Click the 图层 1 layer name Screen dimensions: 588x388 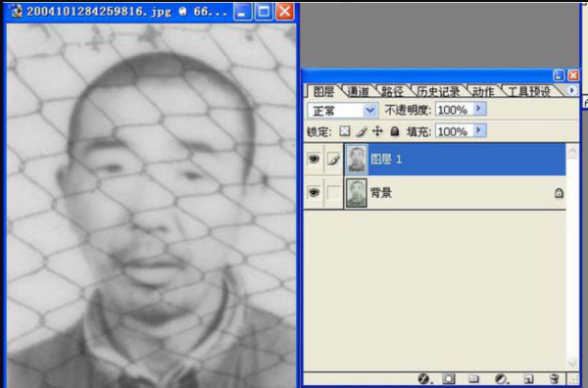(386, 160)
